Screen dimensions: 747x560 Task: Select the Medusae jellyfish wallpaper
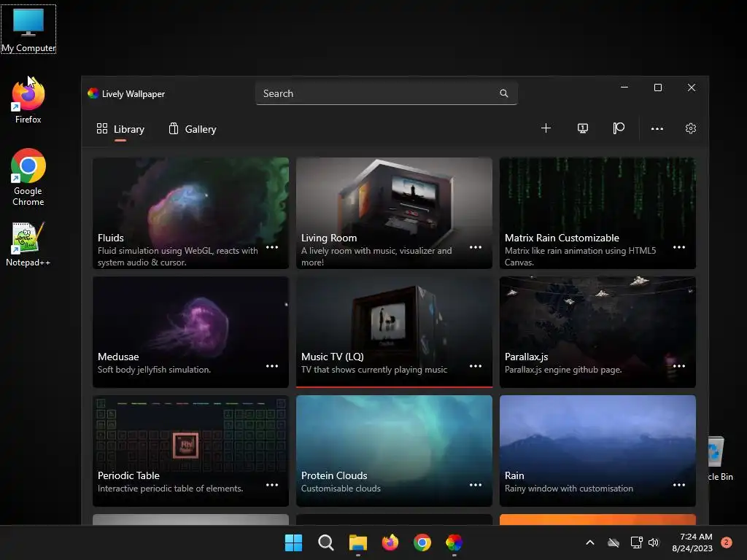(x=190, y=332)
